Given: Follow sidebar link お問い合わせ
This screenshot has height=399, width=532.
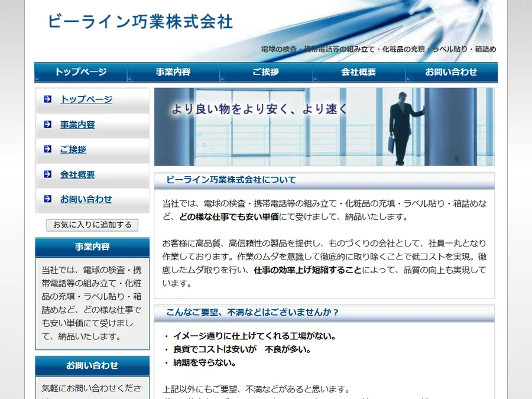Looking at the screenshot, I should [x=86, y=199].
